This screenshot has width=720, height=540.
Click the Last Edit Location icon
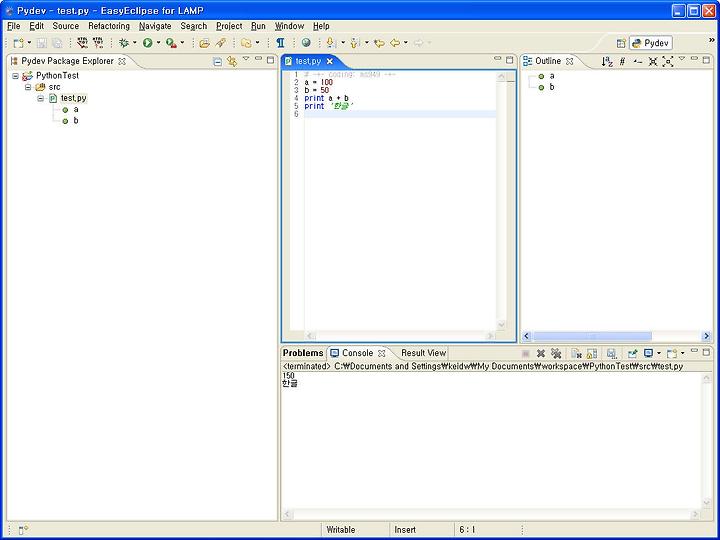point(379,43)
